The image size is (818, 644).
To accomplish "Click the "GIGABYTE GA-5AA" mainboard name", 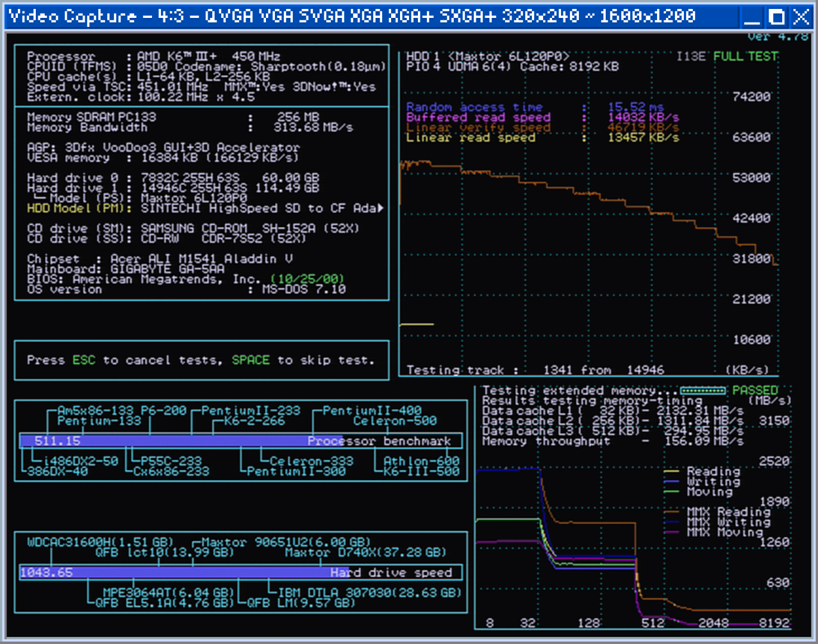I will pyautogui.click(x=168, y=269).
